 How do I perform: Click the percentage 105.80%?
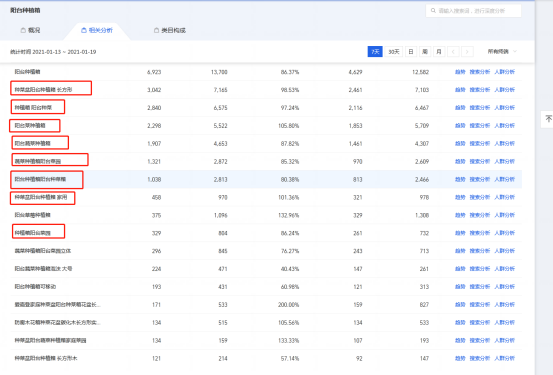tap(288, 126)
